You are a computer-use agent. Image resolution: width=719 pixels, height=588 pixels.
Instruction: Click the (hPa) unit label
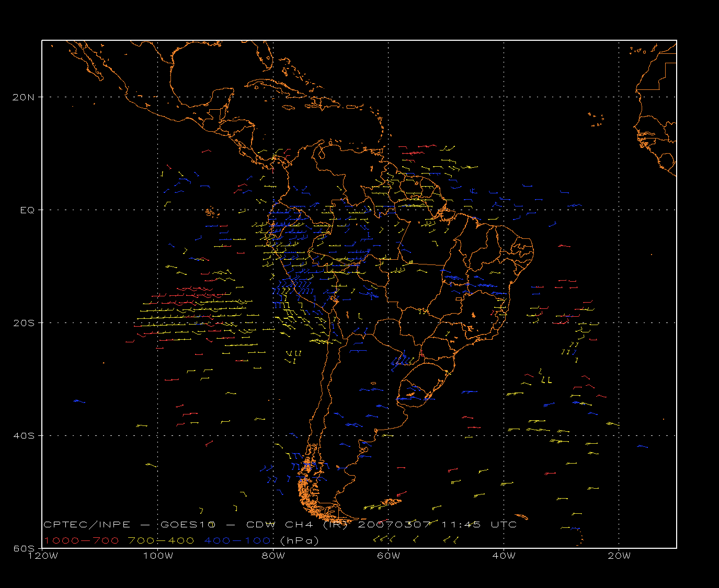click(300, 540)
